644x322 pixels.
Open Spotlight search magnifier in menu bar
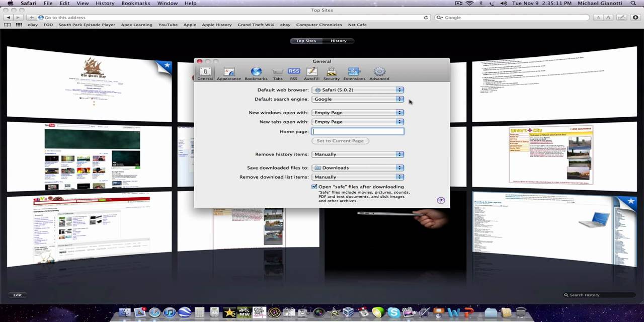[x=633, y=3]
